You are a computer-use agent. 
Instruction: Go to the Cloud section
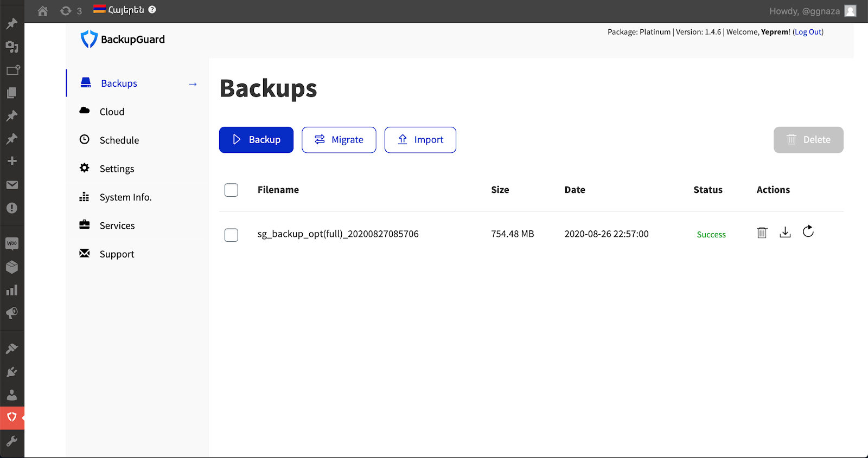tap(112, 112)
